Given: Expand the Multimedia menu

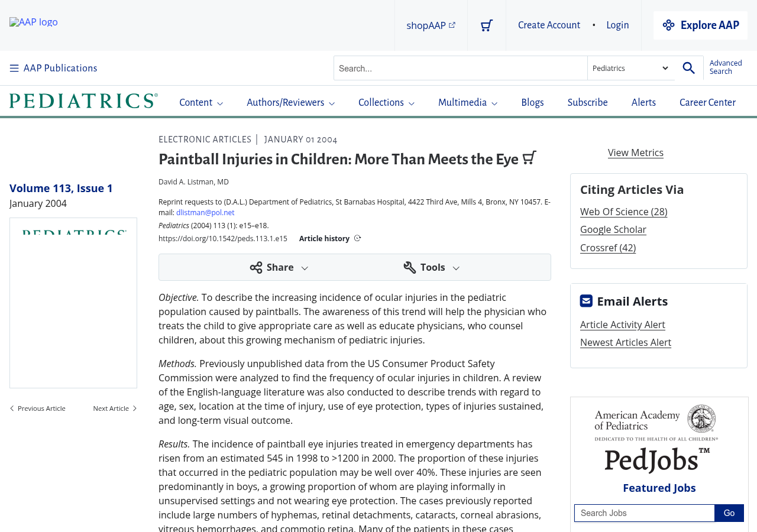Looking at the screenshot, I should [x=468, y=103].
